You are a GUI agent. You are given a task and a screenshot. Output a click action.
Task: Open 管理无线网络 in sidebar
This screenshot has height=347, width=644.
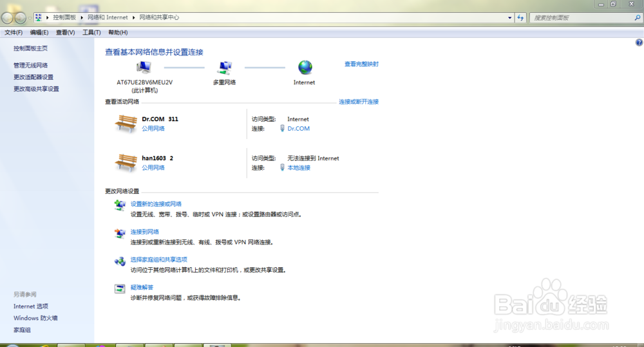click(30, 65)
